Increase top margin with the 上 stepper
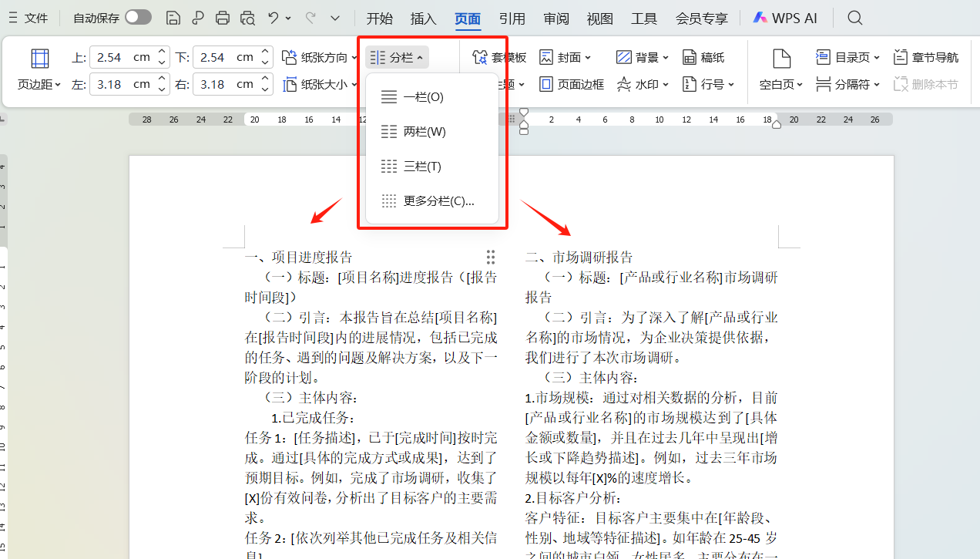 pos(160,51)
